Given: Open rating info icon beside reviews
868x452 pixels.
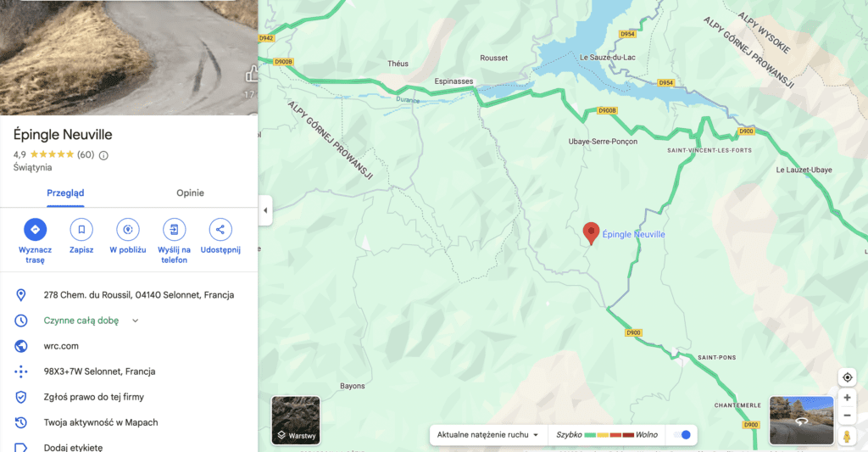Looking at the screenshot, I should coord(103,155).
